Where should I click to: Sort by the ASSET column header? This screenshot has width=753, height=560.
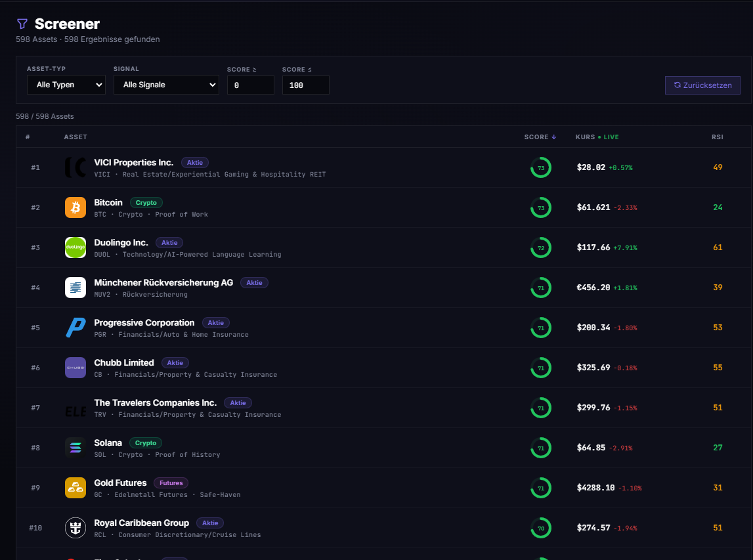pyautogui.click(x=75, y=137)
